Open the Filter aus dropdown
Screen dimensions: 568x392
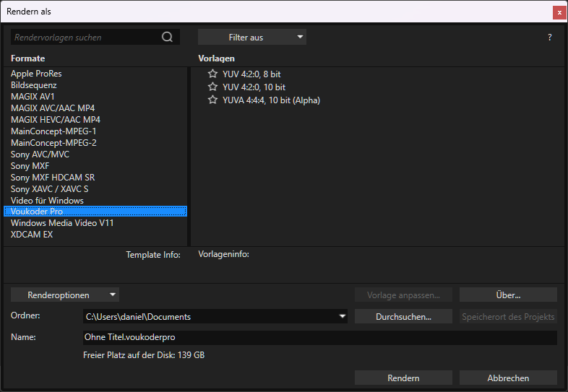(251, 38)
